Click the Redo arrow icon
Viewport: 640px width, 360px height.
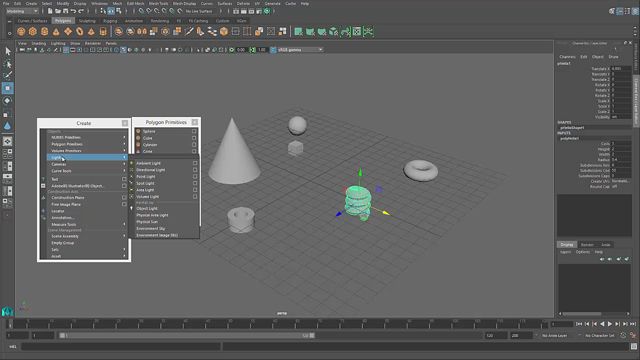click(81, 11)
